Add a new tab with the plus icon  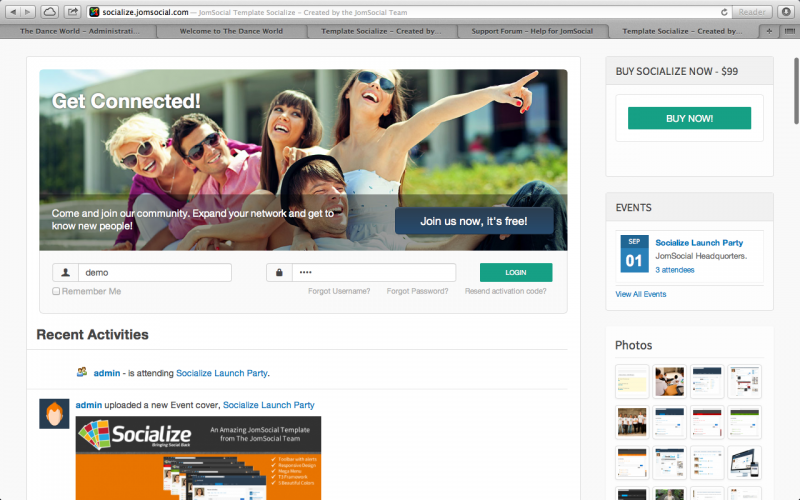(769, 31)
